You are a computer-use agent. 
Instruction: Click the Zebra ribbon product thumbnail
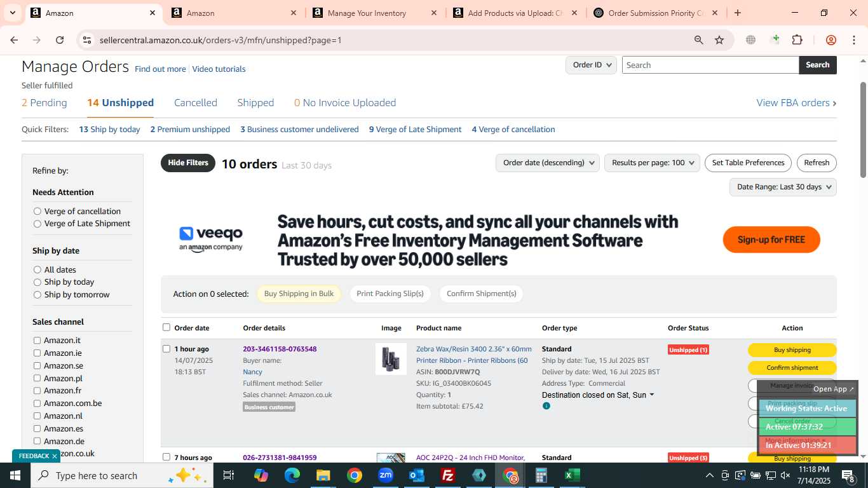(x=391, y=359)
